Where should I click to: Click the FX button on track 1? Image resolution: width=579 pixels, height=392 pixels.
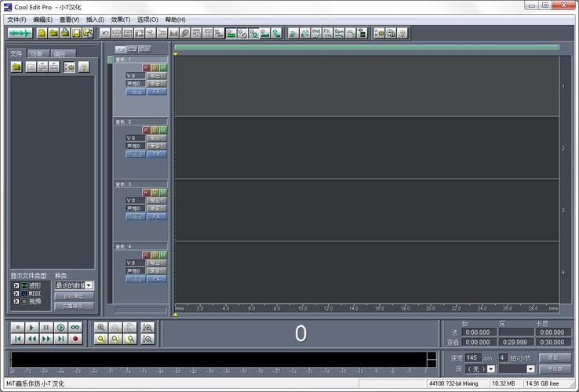157,91
